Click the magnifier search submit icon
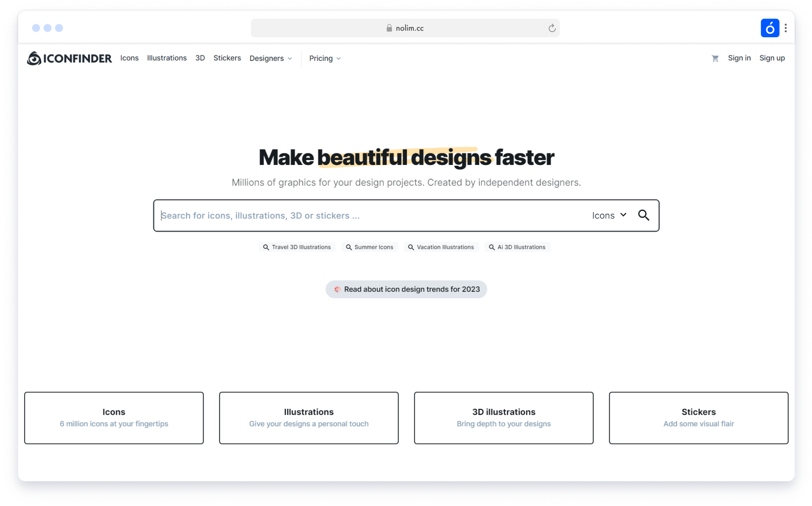This screenshot has width=812, height=506. pos(643,215)
